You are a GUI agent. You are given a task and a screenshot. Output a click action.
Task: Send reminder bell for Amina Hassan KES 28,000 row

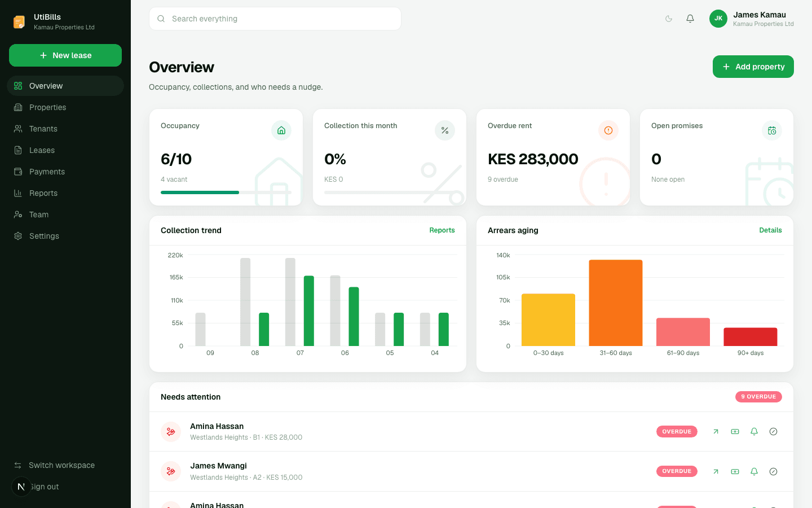[x=754, y=432]
